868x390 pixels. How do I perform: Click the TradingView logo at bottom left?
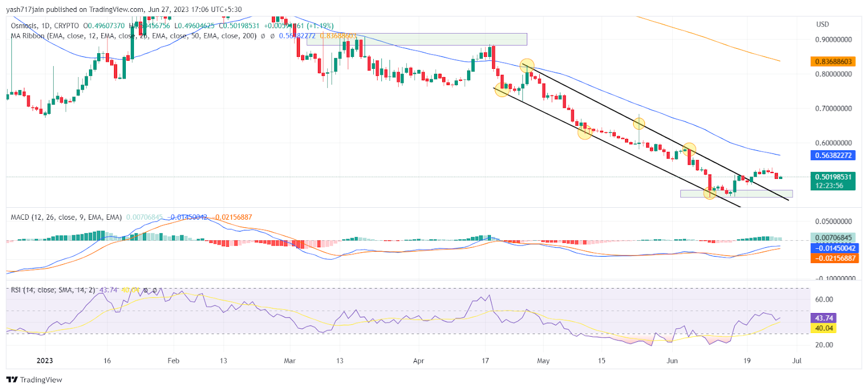tap(35, 380)
